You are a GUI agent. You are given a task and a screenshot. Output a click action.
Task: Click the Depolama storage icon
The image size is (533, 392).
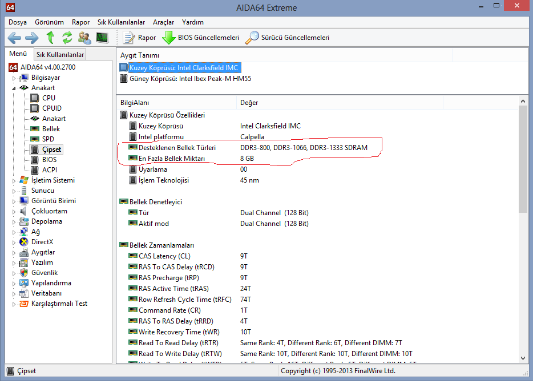click(x=24, y=221)
